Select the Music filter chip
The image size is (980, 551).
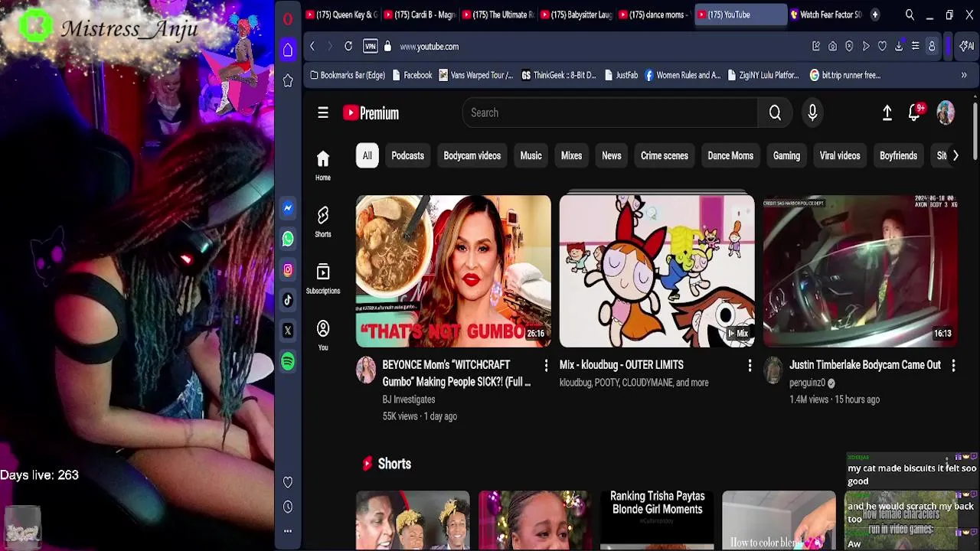(531, 156)
